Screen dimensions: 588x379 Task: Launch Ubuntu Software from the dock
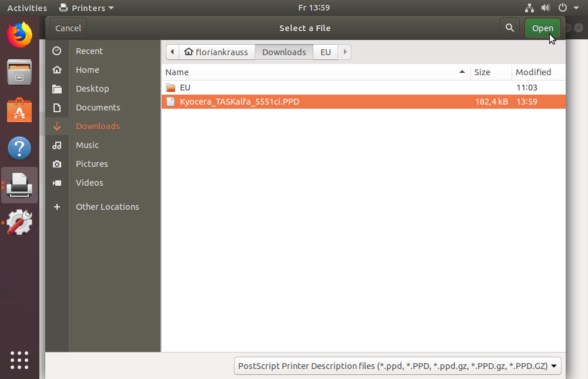click(x=19, y=110)
